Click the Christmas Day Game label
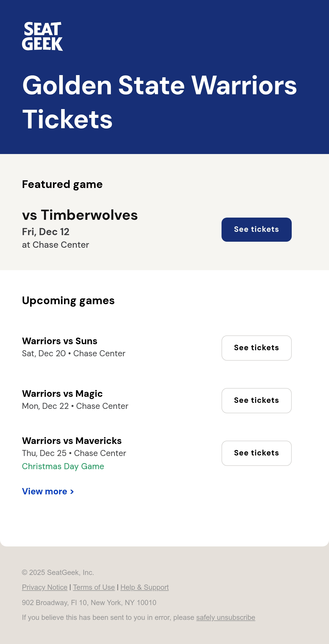329x644 pixels. pos(63,466)
